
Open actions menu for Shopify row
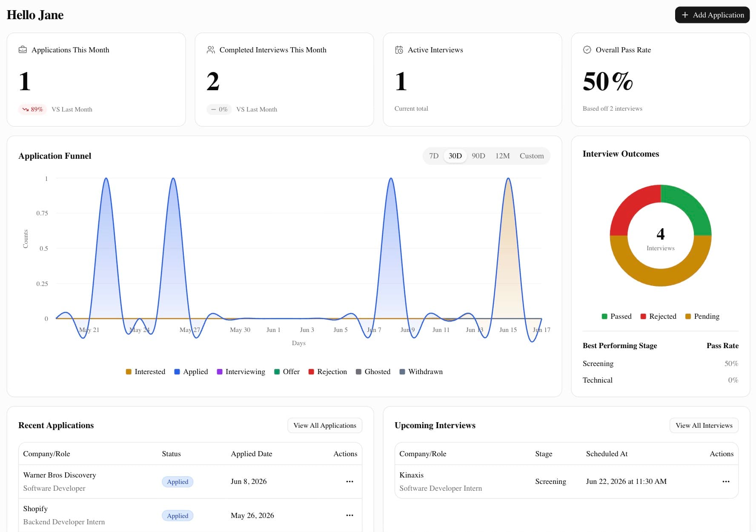pyautogui.click(x=349, y=515)
